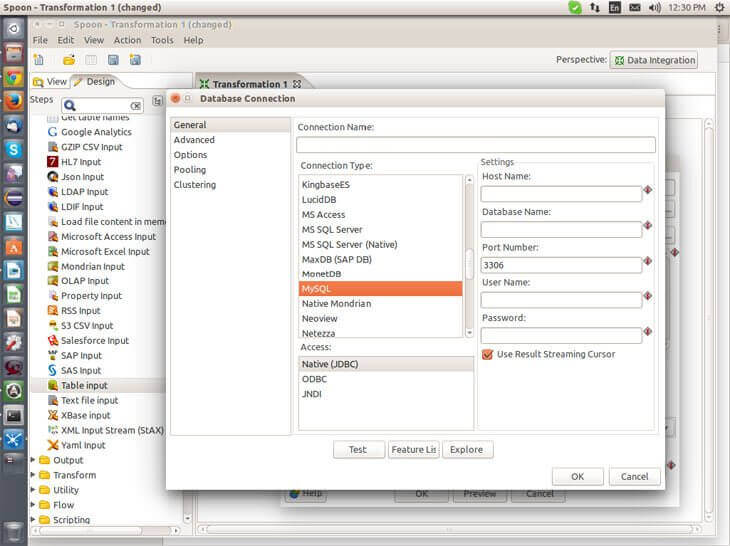Image resolution: width=730 pixels, height=546 pixels.
Task: Select the Text file input step
Action: [89, 400]
